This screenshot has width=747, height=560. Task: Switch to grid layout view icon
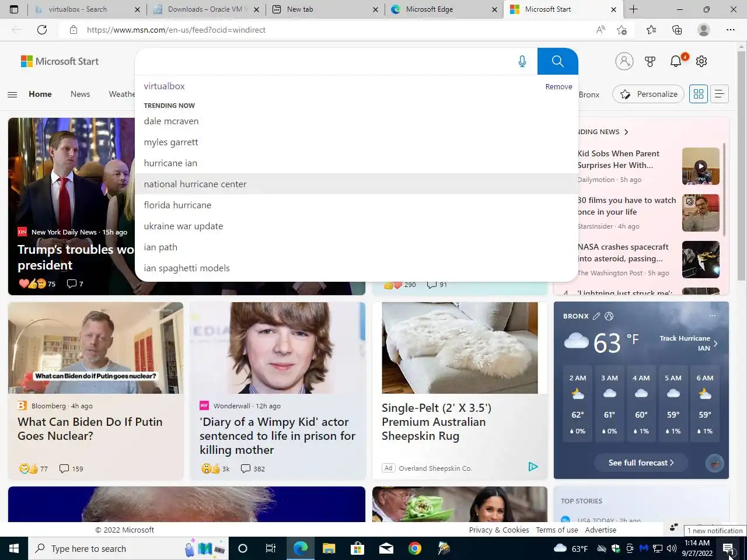tap(699, 94)
